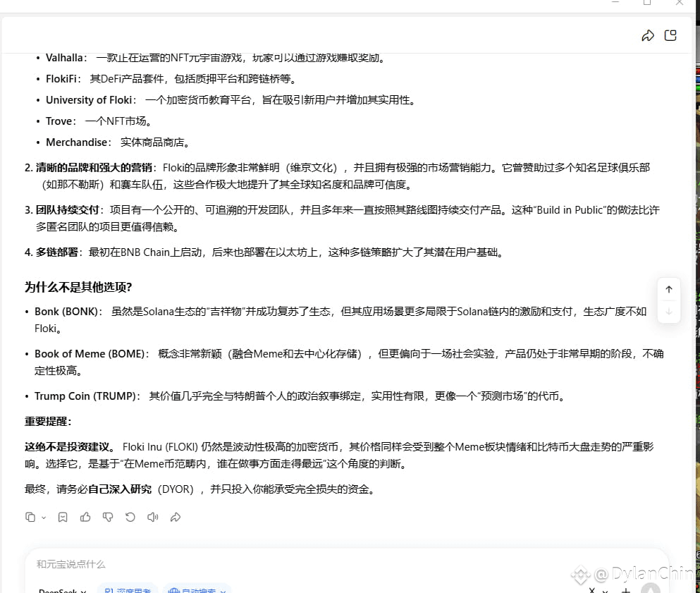
Task: Open the DeepSeek model selector
Action: tap(62, 590)
